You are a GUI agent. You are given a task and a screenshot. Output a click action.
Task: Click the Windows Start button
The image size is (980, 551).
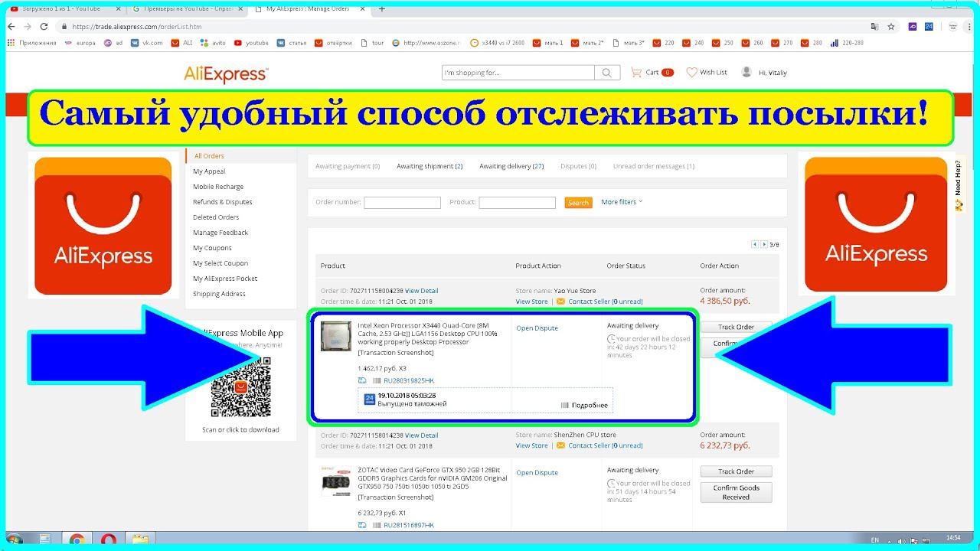point(13,540)
